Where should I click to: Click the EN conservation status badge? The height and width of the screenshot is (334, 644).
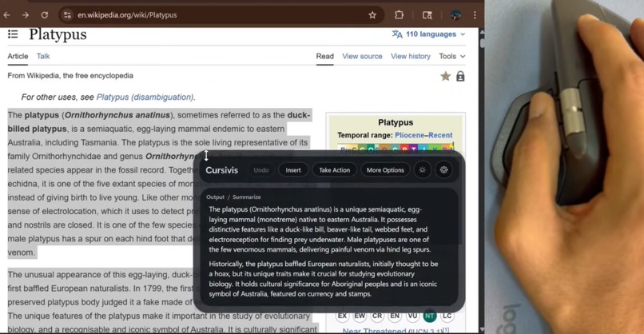tap(395, 316)
